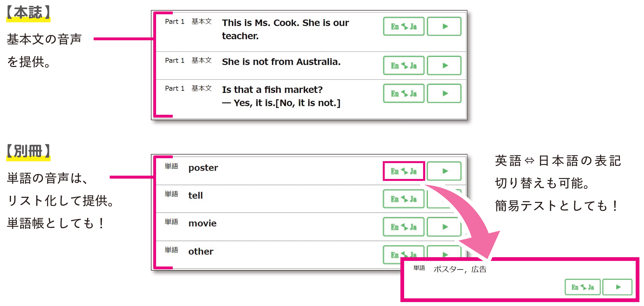Play audio for 'Is that a fish market?'
Image resolution: width=644 pixels, height=306 pixels.
tap(444, 93)
